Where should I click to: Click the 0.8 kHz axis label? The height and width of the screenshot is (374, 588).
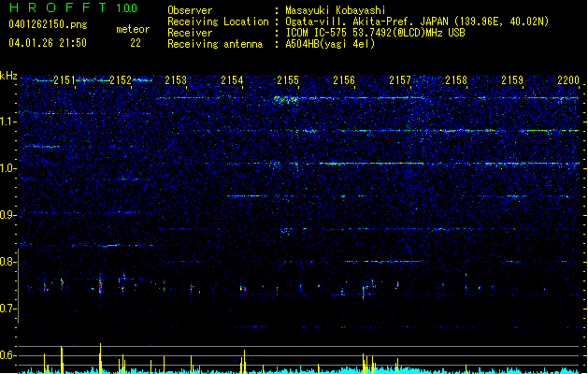(x=7, y=262)
